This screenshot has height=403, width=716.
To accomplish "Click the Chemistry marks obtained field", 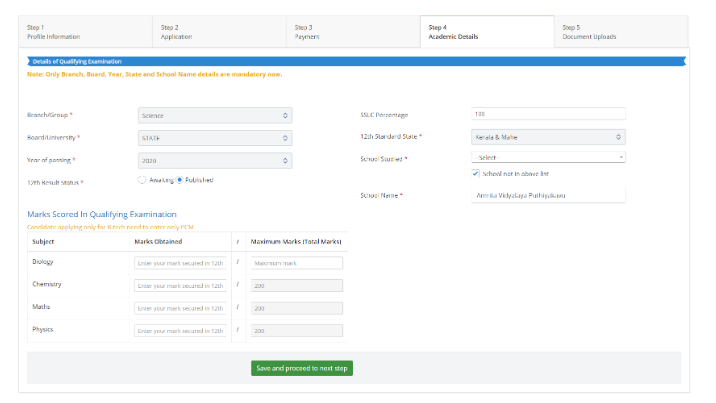I will coord(180,285).
